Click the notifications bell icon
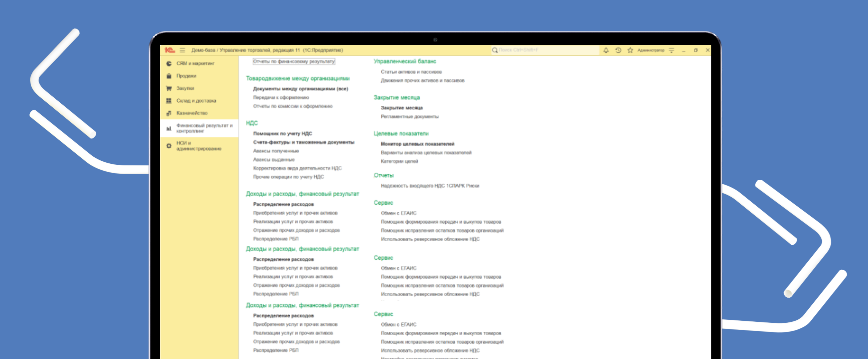The width and height of the screenshot is (868, 359). (x=606, y=50)
